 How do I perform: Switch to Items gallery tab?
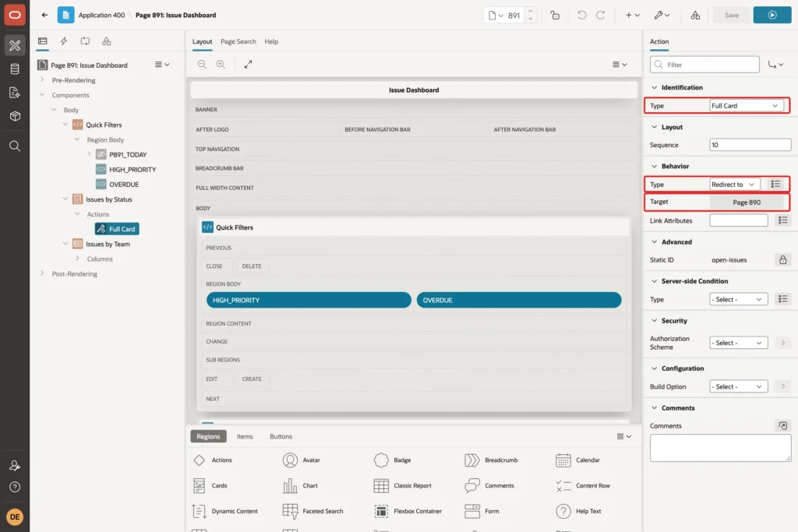(x=245, y=436)
